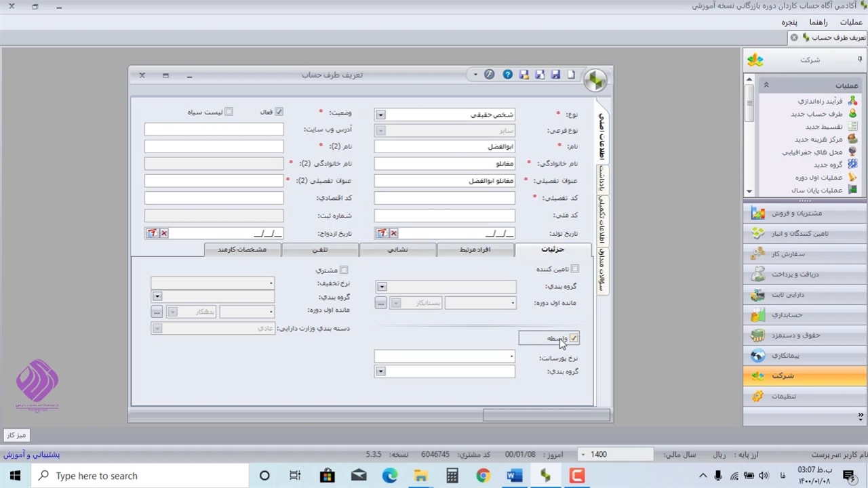Viewport: 868px width, 488px height.
Task: Collapse the 'عملیات' panel section
Action: coord(766,85)
